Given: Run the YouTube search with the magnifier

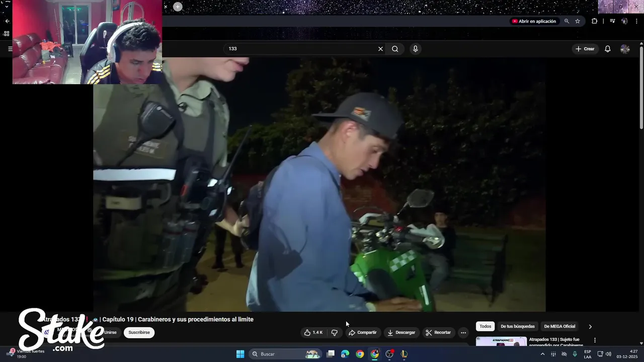Looking at the screenshot, I should click(395, 49).
